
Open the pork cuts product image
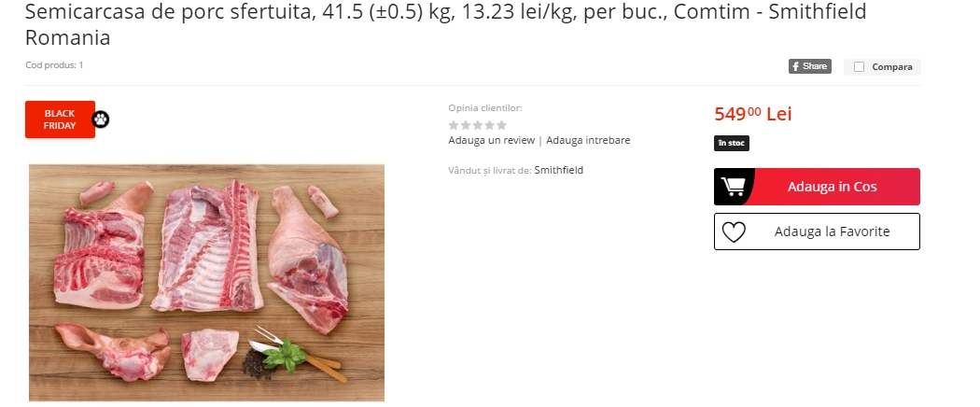point(206,283)
